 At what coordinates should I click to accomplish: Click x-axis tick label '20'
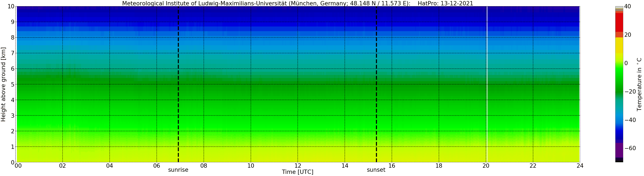tap(486, 166)
